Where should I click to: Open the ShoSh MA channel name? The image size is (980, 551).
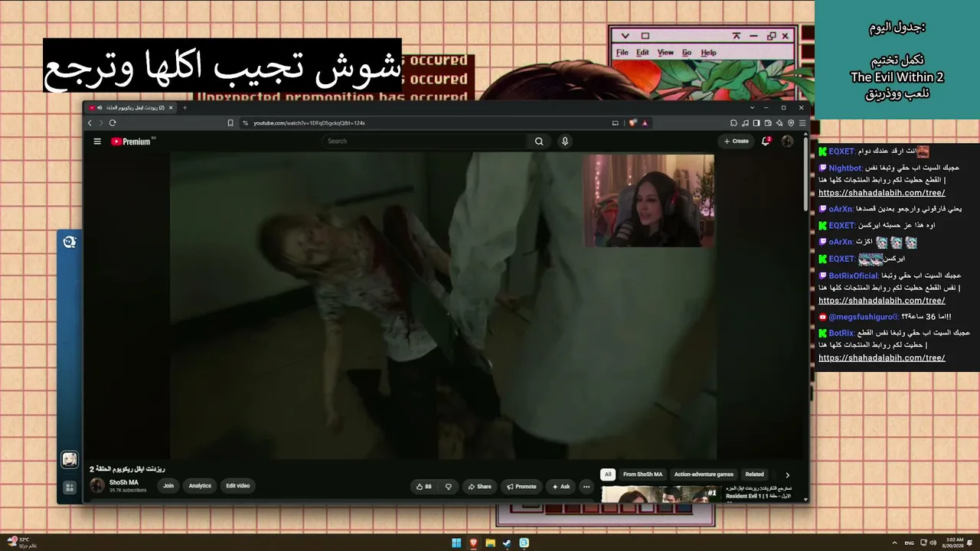[124, 483]
